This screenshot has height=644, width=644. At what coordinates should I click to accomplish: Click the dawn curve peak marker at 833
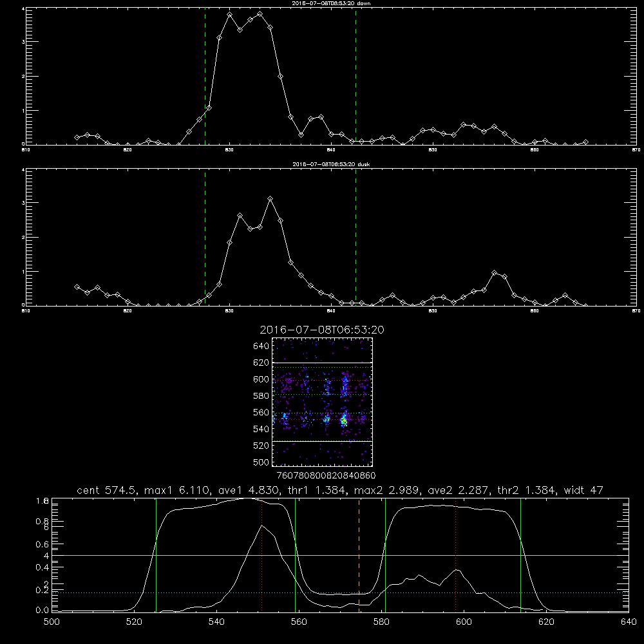tap(260, 14)
